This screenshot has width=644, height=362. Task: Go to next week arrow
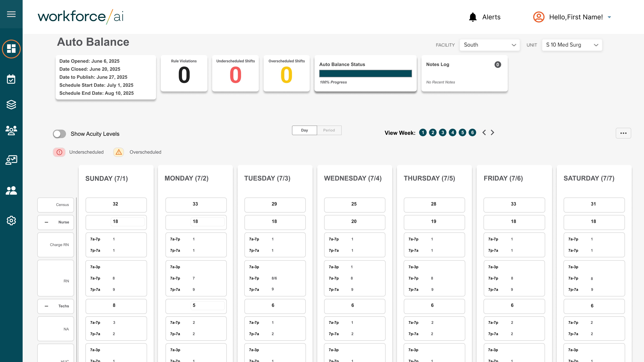pyautogui.click(x=492, y=132)
